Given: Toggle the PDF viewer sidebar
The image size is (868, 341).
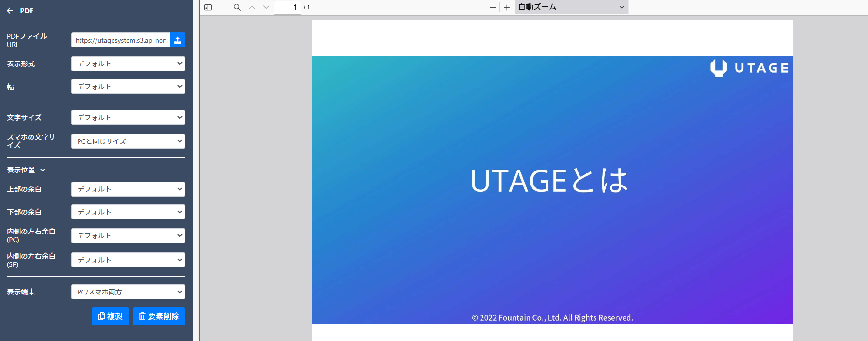Looking at the screenshot, I should (x=208, y=7).
